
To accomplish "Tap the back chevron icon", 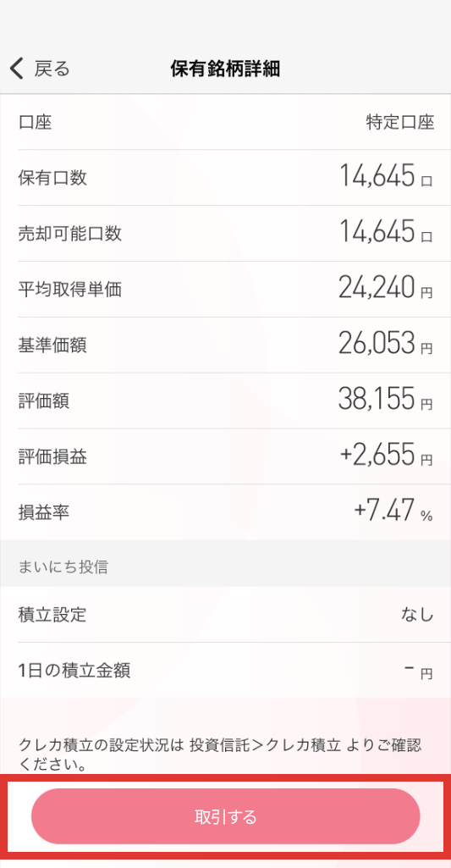I will point(17,69).
